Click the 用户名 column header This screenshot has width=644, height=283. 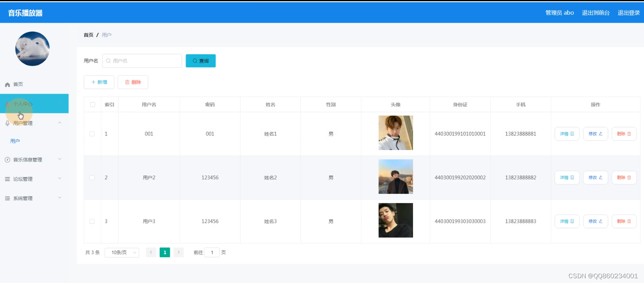pos(149,105)
